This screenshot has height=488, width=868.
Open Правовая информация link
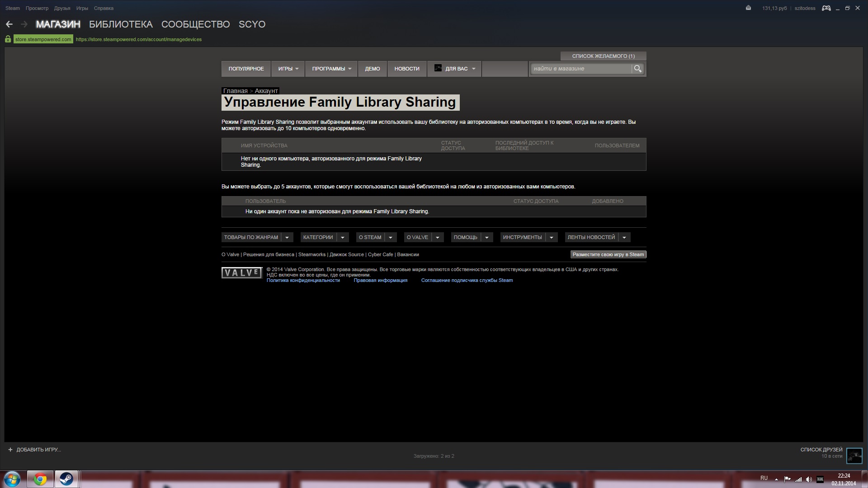click(381, 280)
